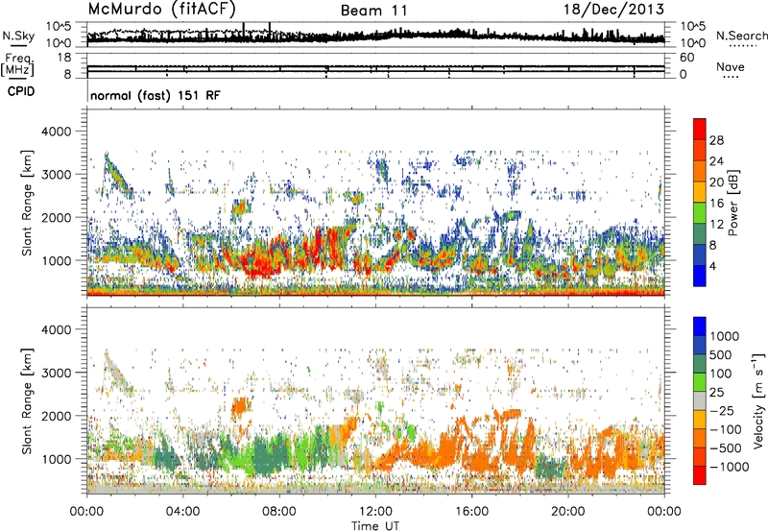Click the 'McMurdo (fitACF)' title text
Image resolution: width=768 pixels, height=532 pixels.
161,10
